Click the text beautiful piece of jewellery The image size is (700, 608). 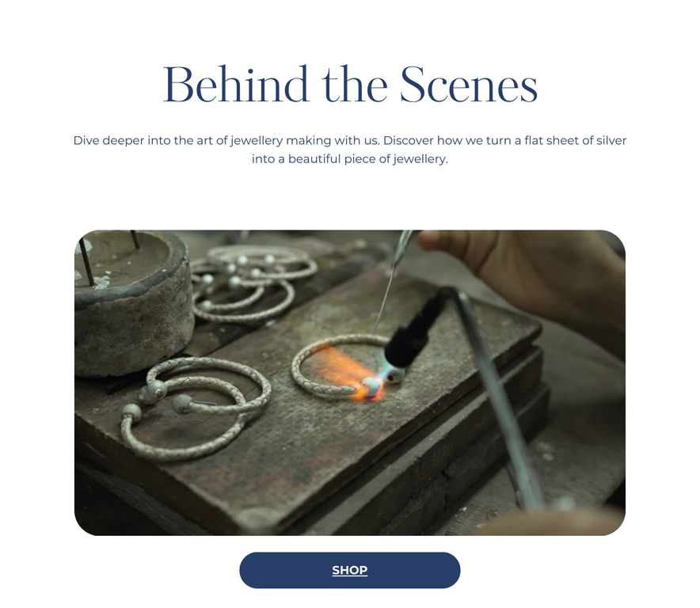click(x=368, y=159)
